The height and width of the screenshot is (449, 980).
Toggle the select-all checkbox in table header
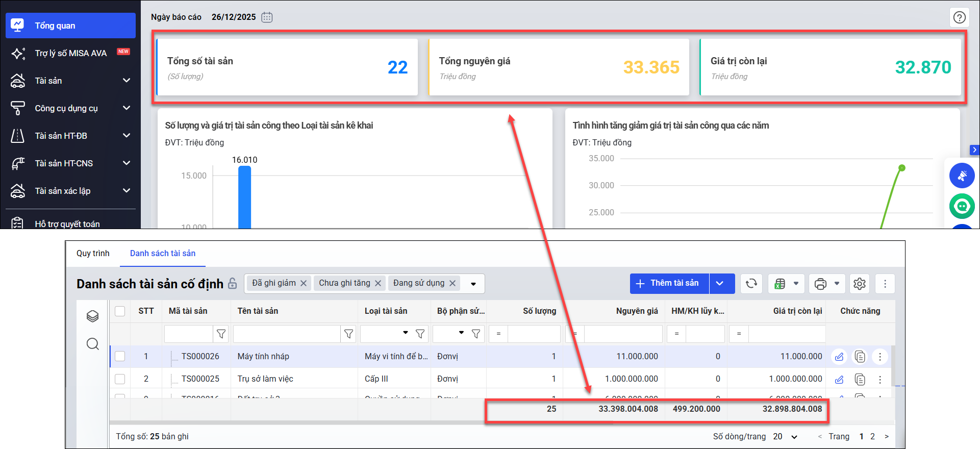click(x=120, y=311)
